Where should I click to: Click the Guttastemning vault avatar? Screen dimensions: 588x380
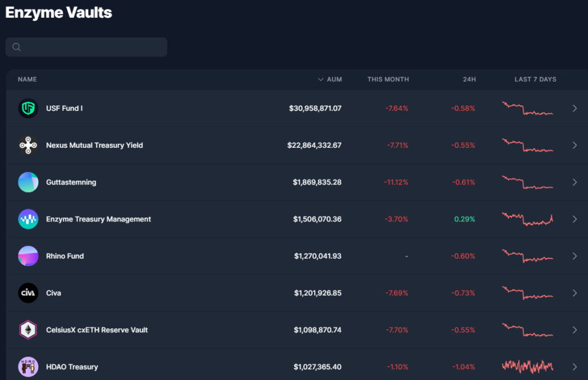pyautogui.click(x=28, y=182)
